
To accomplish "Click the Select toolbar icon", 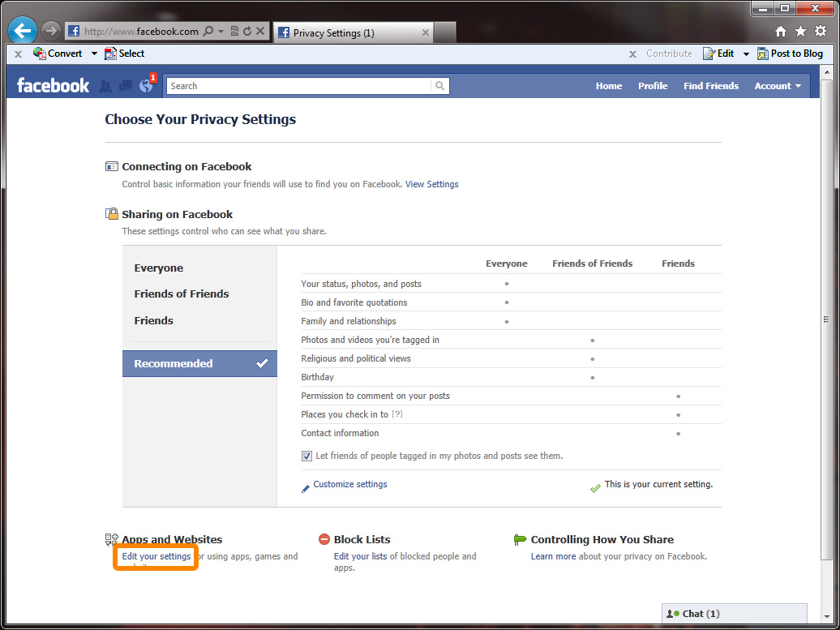I will pos(110,53).
